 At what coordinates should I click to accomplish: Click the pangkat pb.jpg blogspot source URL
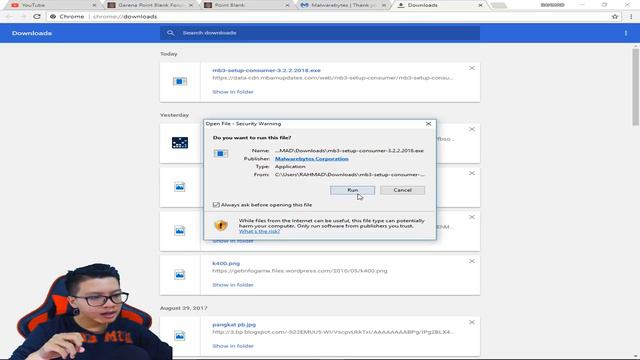[x=333, y=332]
